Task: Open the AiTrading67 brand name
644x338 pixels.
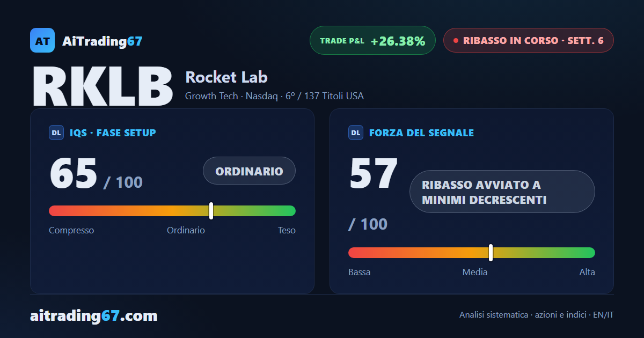Action: tap(103, 41)
